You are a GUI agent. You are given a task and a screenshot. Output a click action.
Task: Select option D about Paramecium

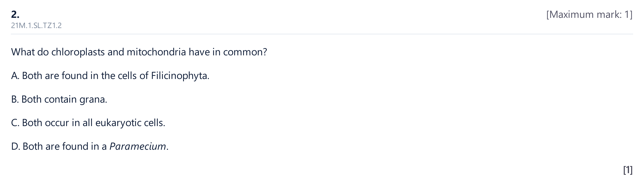90,146
